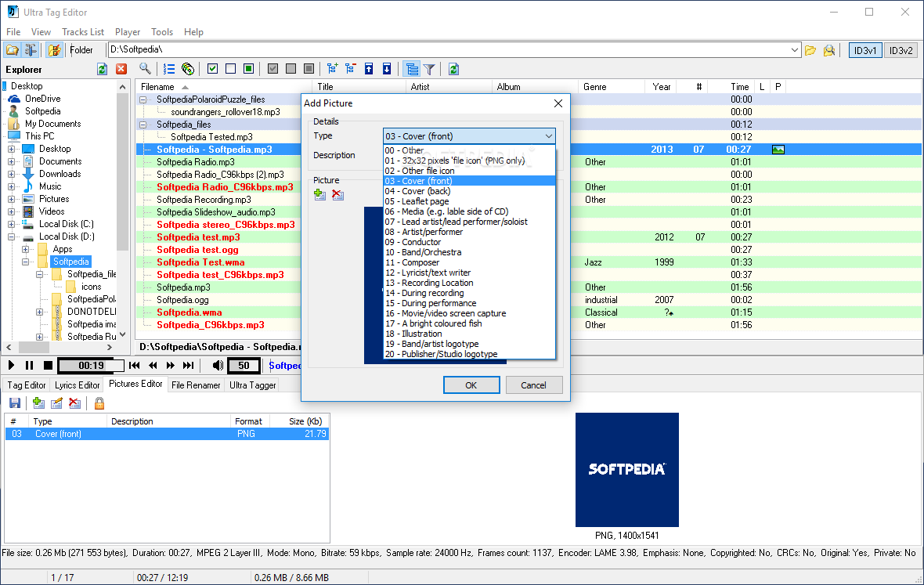The height and width of the screenshot is (585, 924).
Task: Click the add picture icon in Add Picture dialog
Action: coord(320,194)
